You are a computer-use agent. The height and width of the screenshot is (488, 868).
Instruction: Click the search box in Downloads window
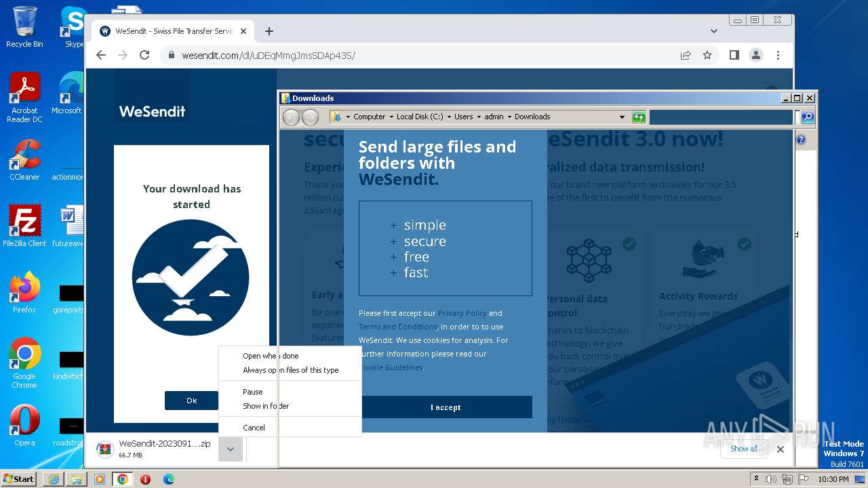pos(722,117)
